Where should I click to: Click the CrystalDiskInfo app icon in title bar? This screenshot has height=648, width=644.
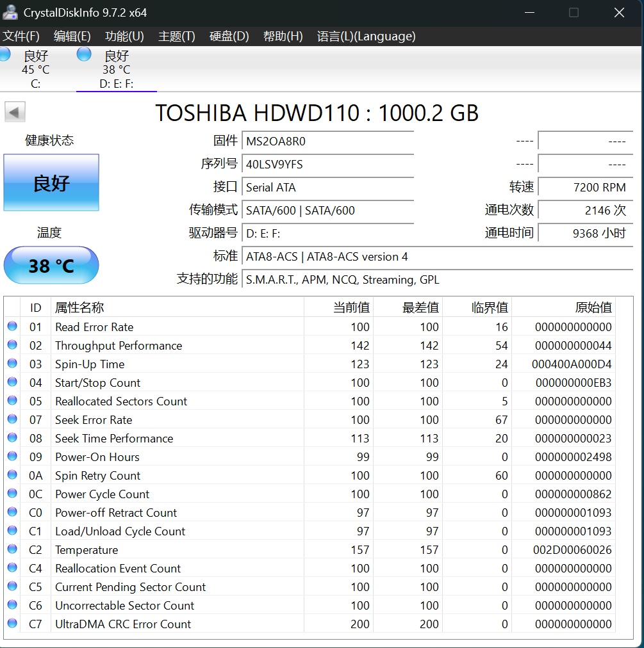pos(10,12)
